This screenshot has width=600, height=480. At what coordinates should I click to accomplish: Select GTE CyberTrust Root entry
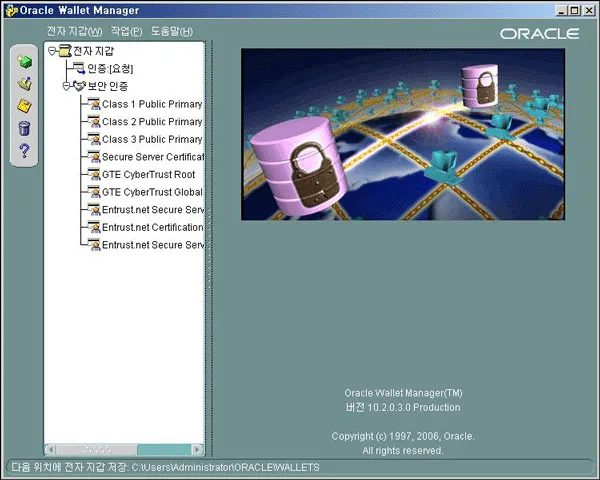click(x=148, y=174)
